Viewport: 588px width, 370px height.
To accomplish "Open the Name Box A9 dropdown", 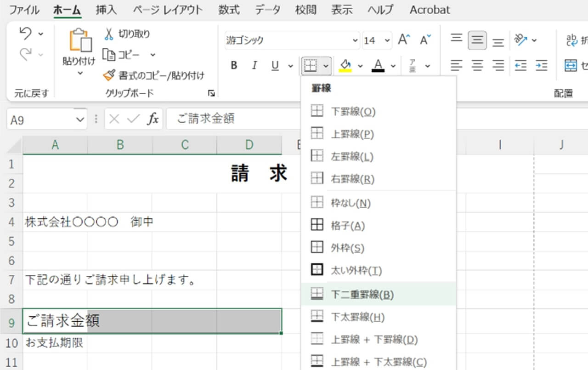I will [79, 120].
